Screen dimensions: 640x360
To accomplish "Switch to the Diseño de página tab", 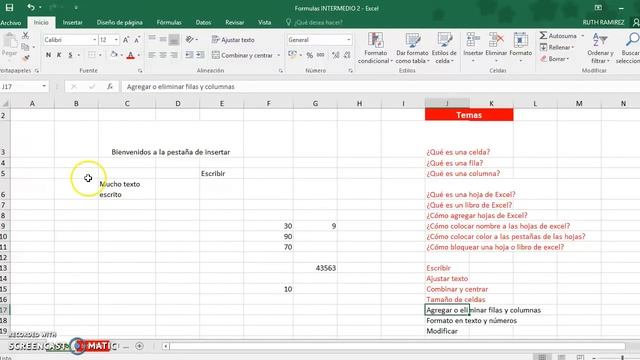I will coord(120,22).
